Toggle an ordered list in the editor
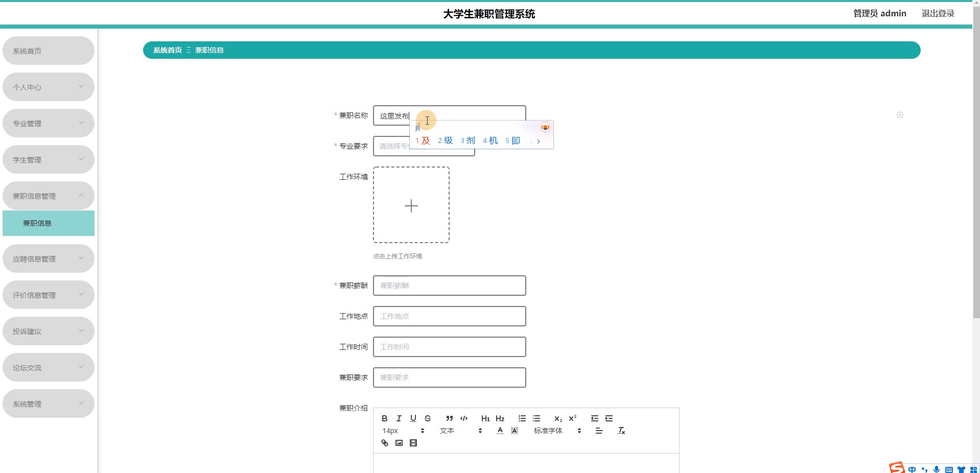This screenshot has width=980, height=473. [522, 418]
